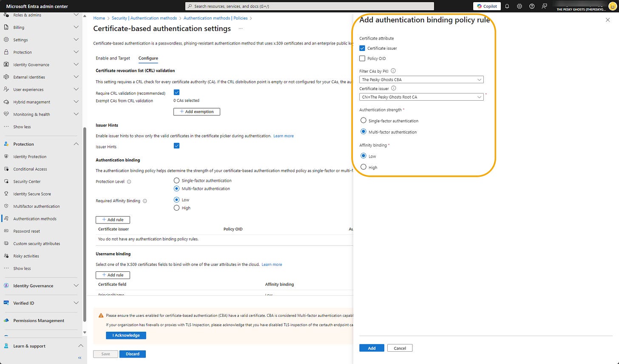Switch to Enable and Target tab
Viewport: 619px width, 364px height.
point(113,58)
